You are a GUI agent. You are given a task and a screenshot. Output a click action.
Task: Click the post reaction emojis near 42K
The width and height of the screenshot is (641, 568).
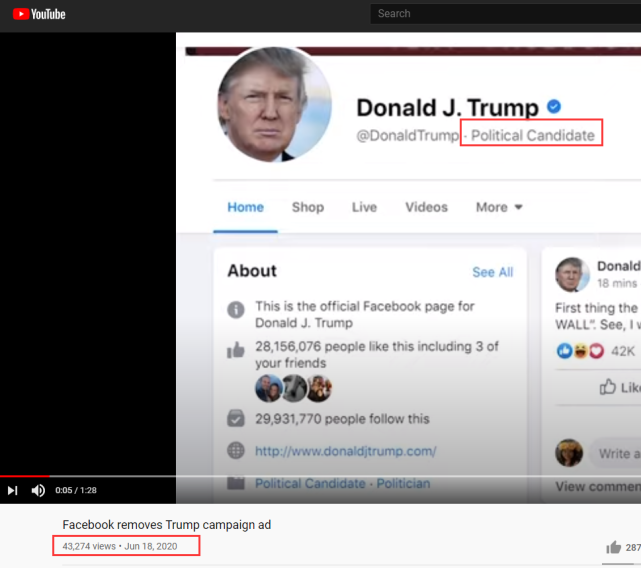click(x=580, y=351)
